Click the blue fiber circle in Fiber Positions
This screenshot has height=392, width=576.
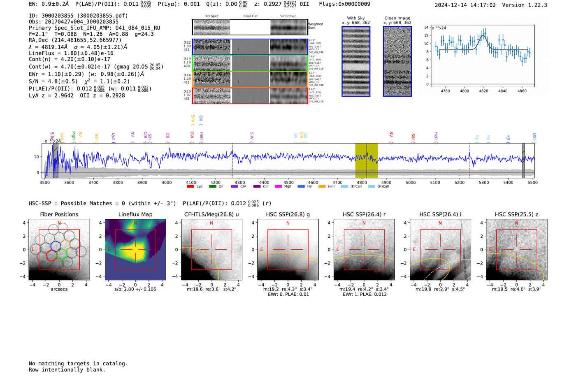56,246
